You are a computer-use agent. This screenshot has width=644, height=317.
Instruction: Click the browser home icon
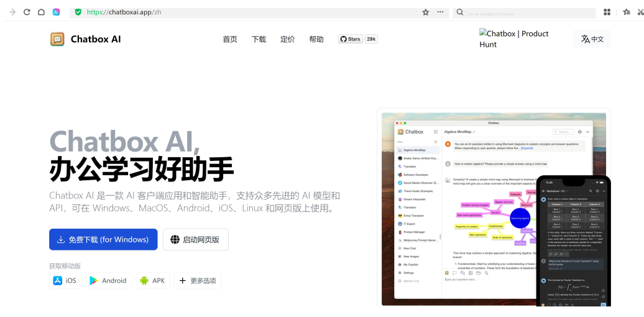pos(41,12)
